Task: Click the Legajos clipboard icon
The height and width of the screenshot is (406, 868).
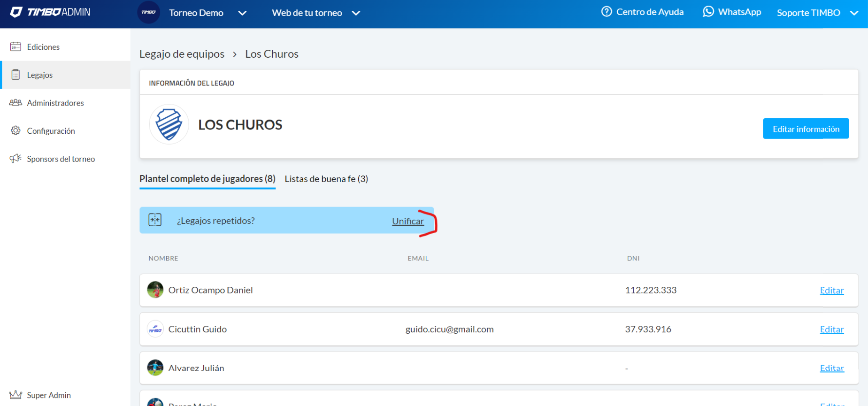Action: (15, 75)
